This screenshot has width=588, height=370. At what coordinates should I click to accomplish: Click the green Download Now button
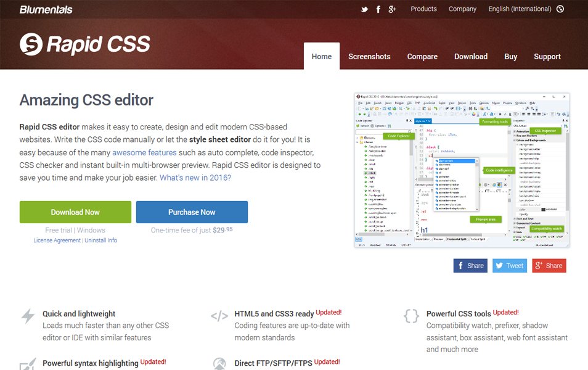coord(75,212)
